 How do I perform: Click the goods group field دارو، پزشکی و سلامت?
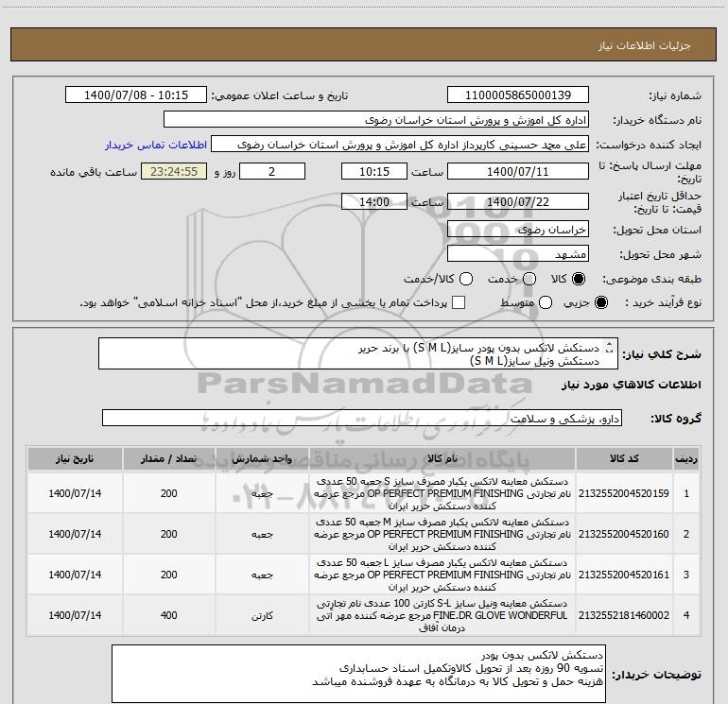(362, 418)
